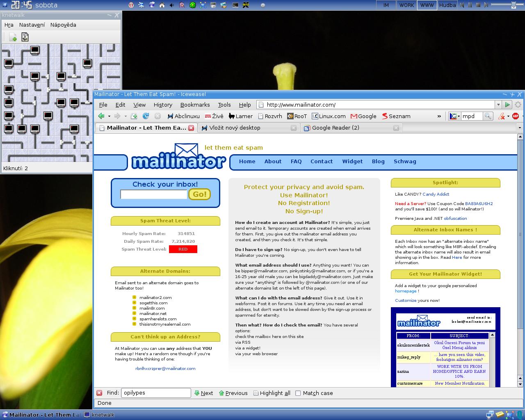Screen dimensions: 525x420
Task: Open the Lamer bookmark
Action: coord(241,116)
